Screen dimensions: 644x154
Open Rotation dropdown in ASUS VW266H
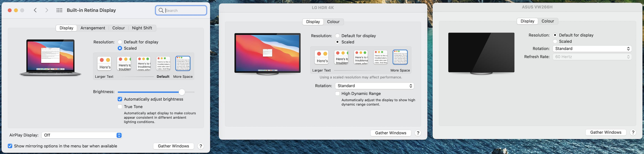tap(592, 49)
